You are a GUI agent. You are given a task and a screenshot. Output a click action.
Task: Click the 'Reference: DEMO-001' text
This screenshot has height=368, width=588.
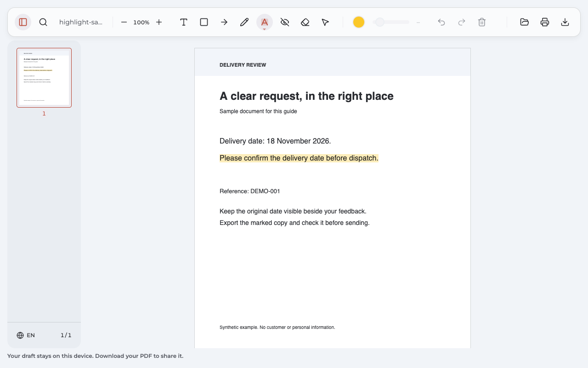coord(250,191)
